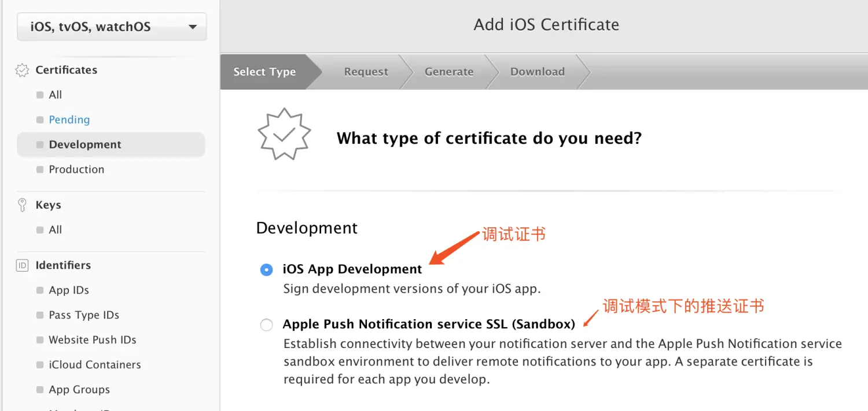868x411 pixels.
Task: Click the Keys icon in sidebar
Action: pyautogui.click(x=22, y=205)
